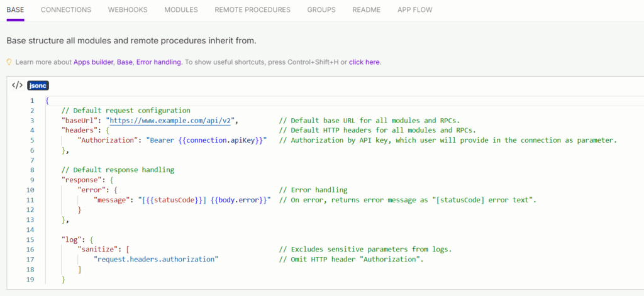Click the 'Default HTTP headers' comment on line 4
This screenshot has height=296, width=644.
coord(377,130)
